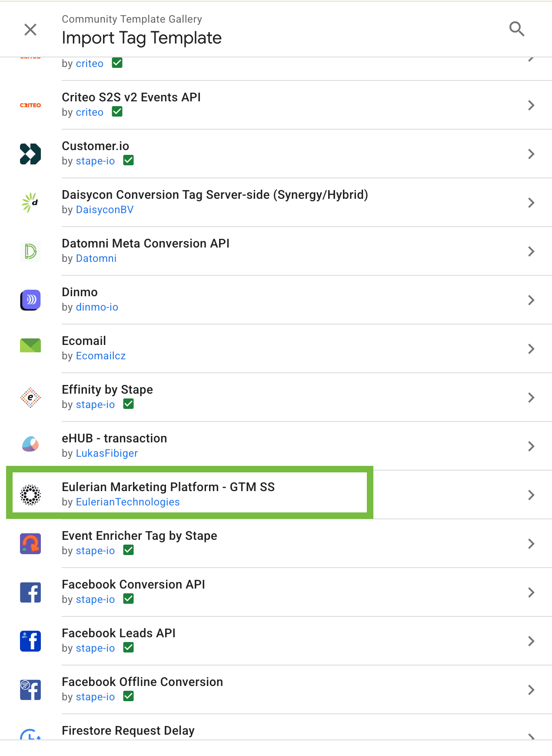Viewport: 552px width, 756px height.
Task: Select the Effinity by Stape template
Action: (107, 390)
